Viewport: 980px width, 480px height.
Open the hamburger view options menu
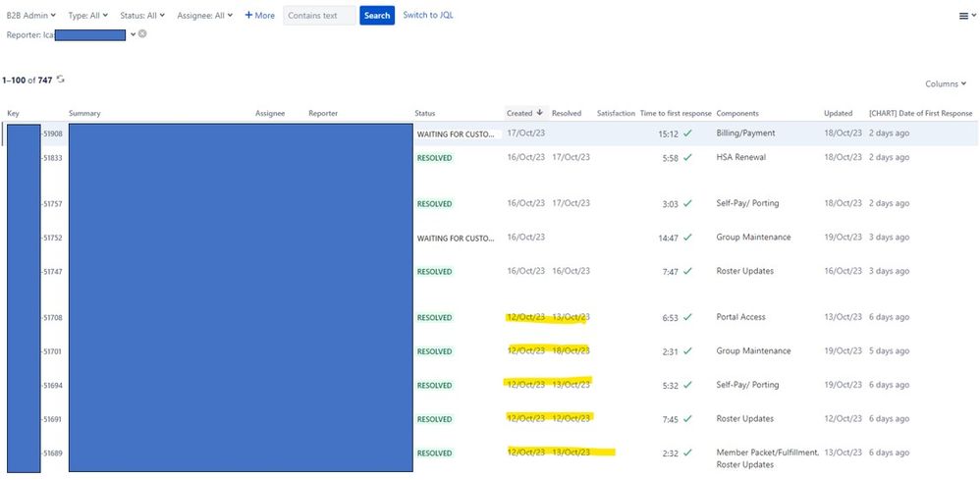pos(965,17)
